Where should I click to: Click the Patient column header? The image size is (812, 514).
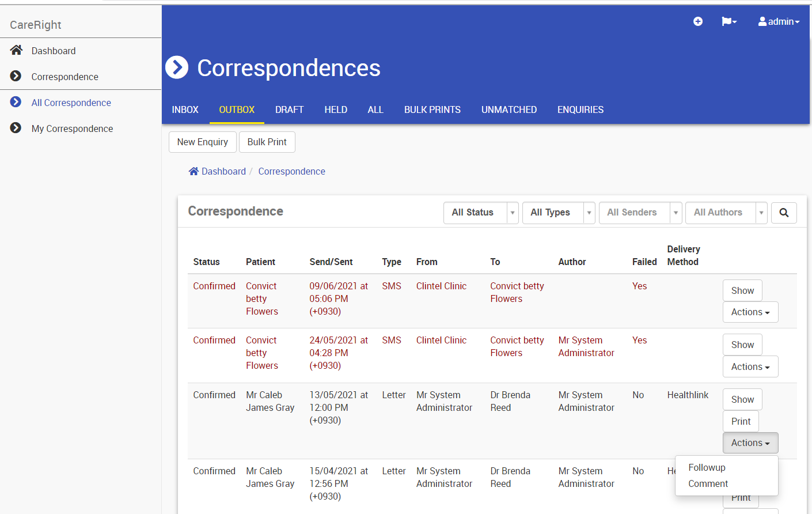point(260,262)
